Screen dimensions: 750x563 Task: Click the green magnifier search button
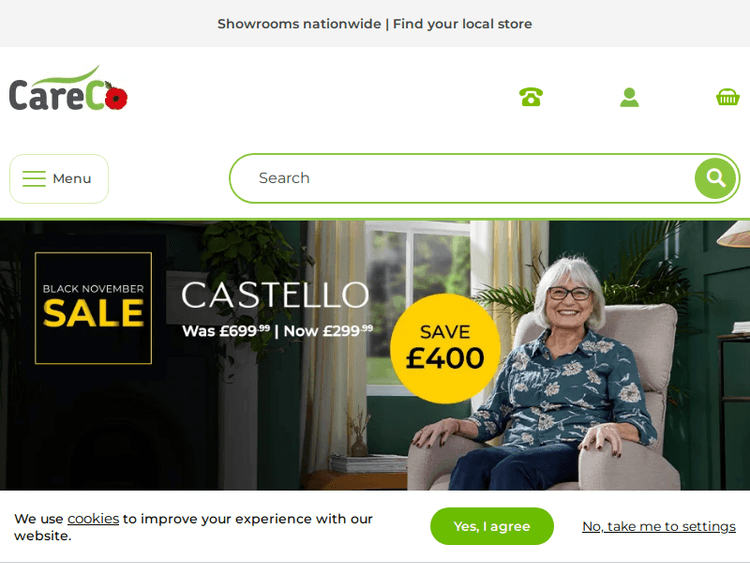(x=715, y=178)
